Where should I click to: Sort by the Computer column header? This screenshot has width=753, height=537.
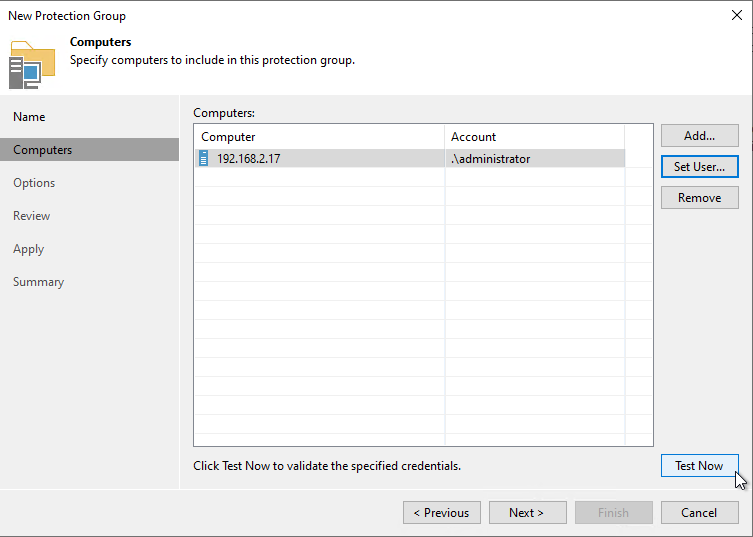click(x=319, y=137)
